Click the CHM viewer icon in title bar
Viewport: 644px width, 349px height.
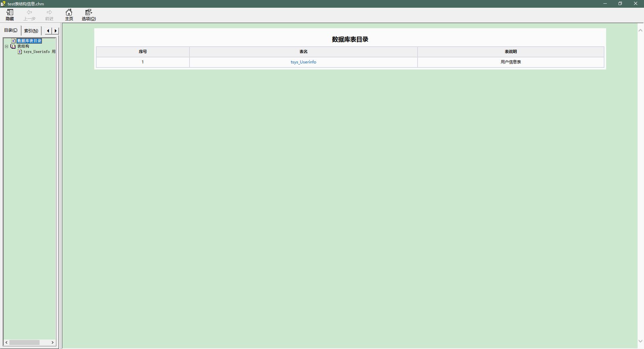(x=3, y=4)
